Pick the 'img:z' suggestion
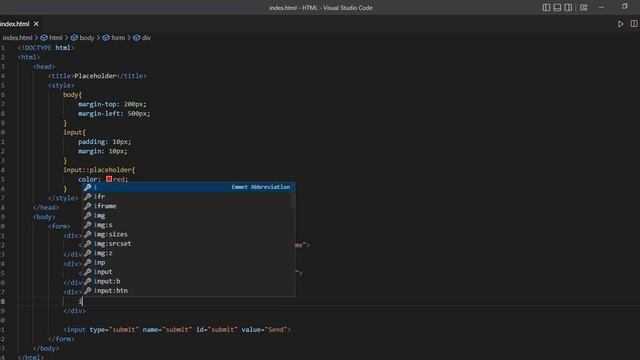The height and width of the screenshot is (360, 640). point(189,253)
